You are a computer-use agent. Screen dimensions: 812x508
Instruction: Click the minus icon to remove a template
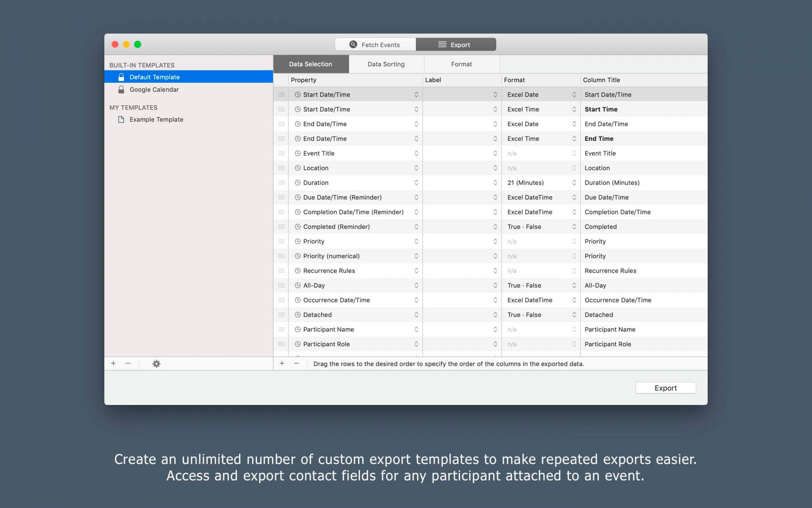(128, 364)
